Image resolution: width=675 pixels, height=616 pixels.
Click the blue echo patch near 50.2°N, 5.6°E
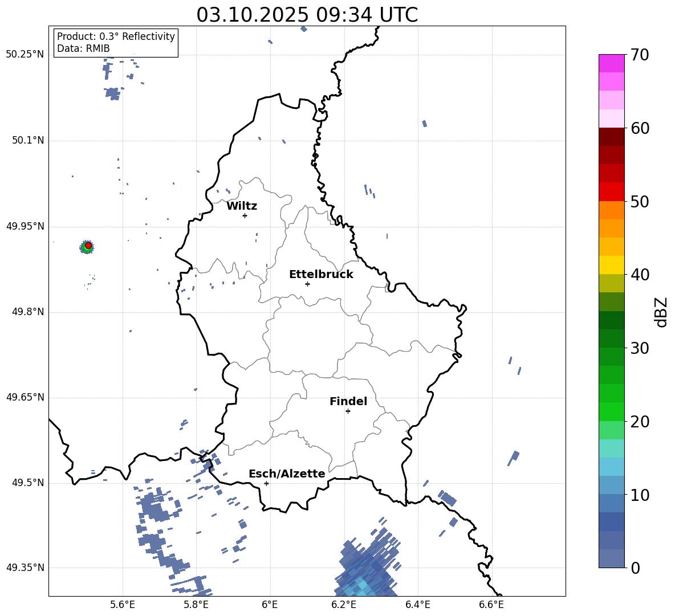point(113,93)
